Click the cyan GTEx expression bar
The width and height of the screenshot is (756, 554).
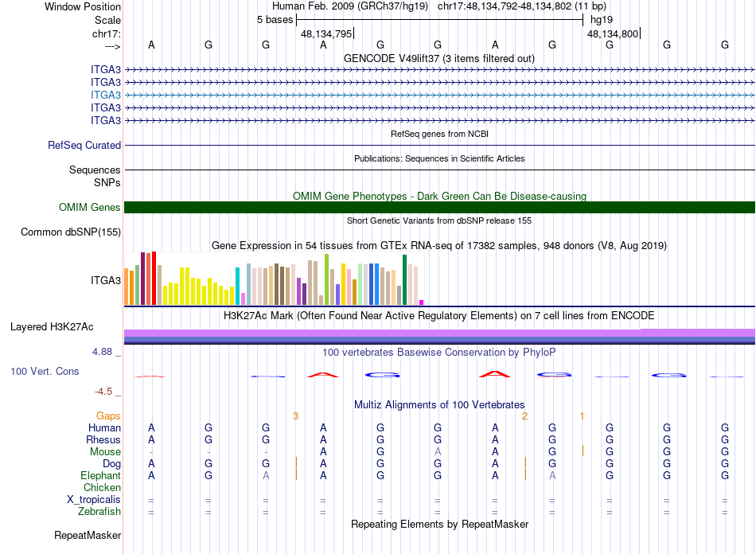click(x=237, y=286)
